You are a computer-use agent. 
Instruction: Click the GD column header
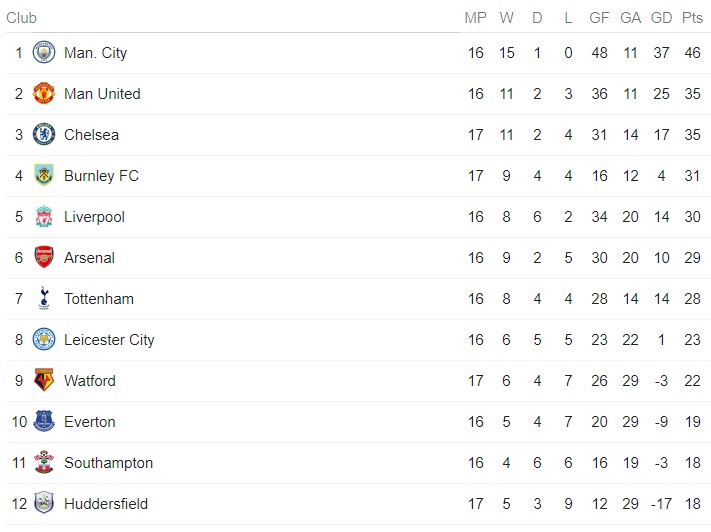point(660,17)
